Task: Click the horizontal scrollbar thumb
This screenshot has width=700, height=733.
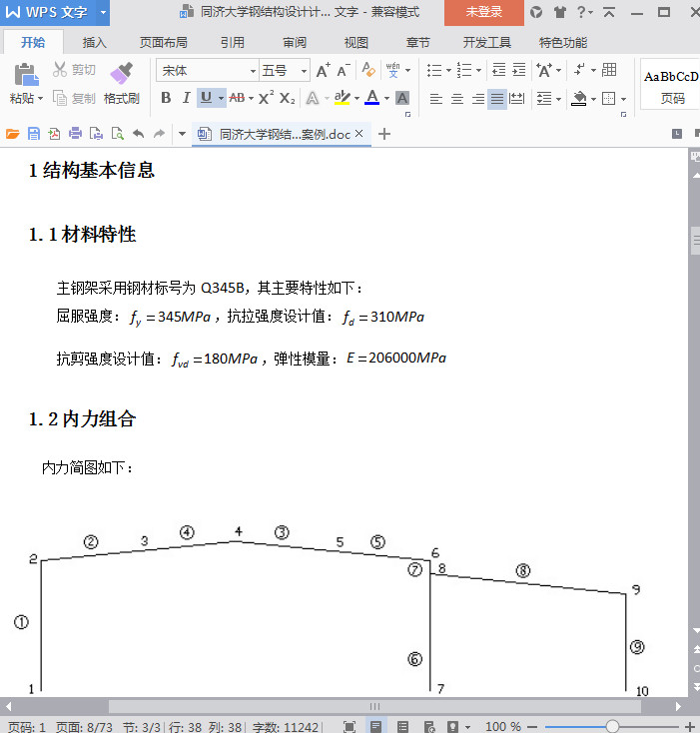Action: (374, 706)
